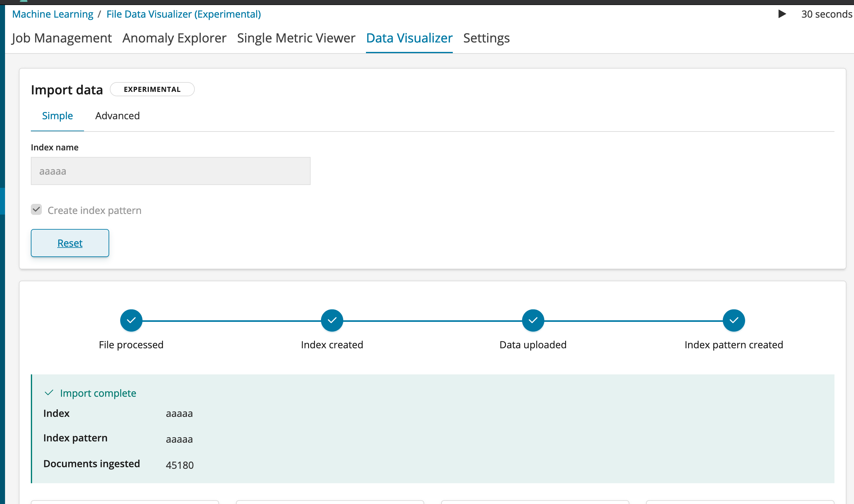The width and height of the screenshot is (854, 504).
Task: Click the Reset button
Action: click(x=70, y=243)
